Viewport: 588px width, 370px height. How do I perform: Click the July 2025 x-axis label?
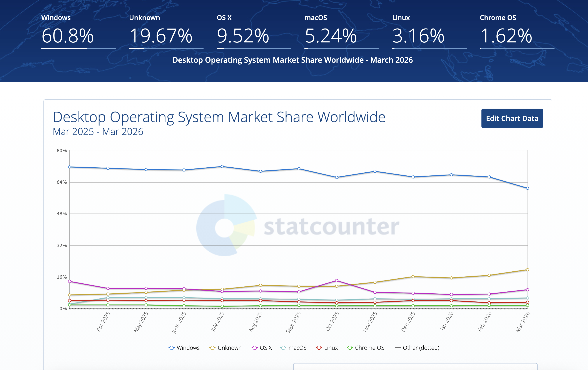[217, 322]
